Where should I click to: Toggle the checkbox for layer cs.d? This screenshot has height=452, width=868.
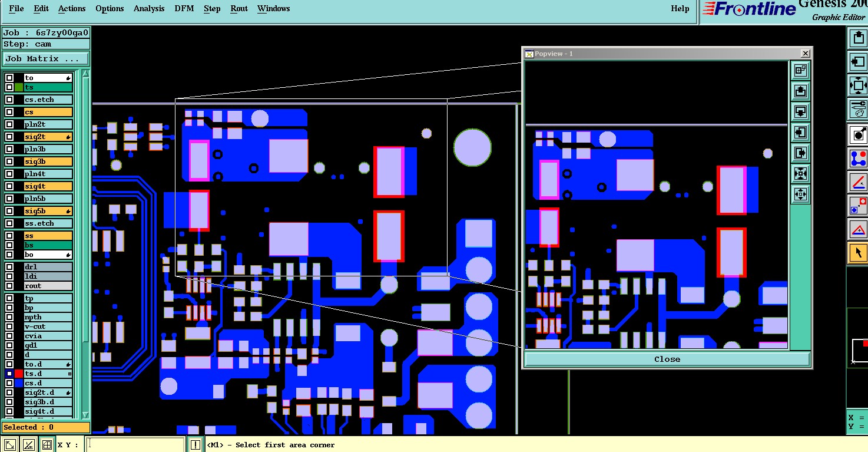pyautogui.click(x=9, y=383)
